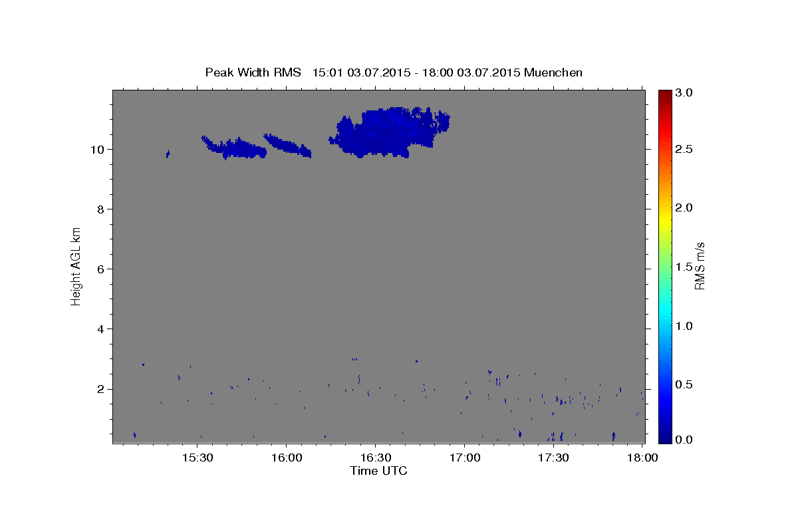
Task: Click the colorbar value 0.5
Action: [684, 386]
